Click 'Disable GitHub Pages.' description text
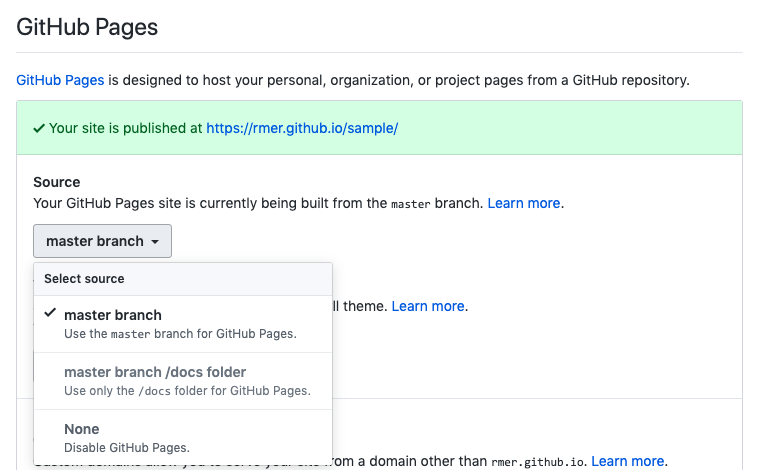 [x=127, y=448]
